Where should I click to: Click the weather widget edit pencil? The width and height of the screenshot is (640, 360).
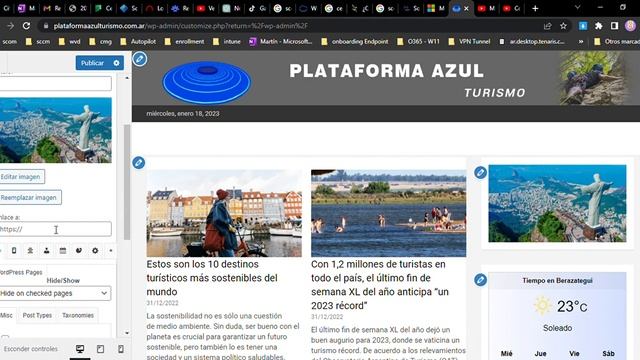[480, 280]
